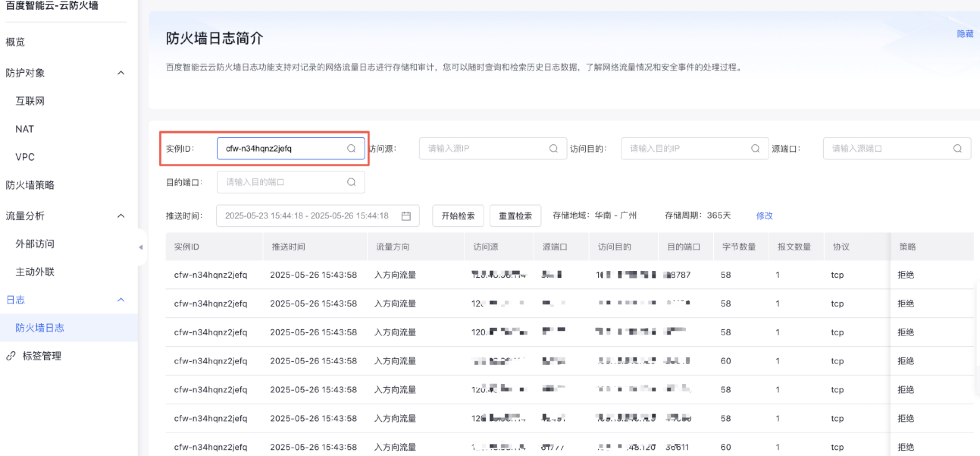Click 存储周期: 365天 text
The width and height of the screenshot is (980, 456).
[x=698, y=215]
